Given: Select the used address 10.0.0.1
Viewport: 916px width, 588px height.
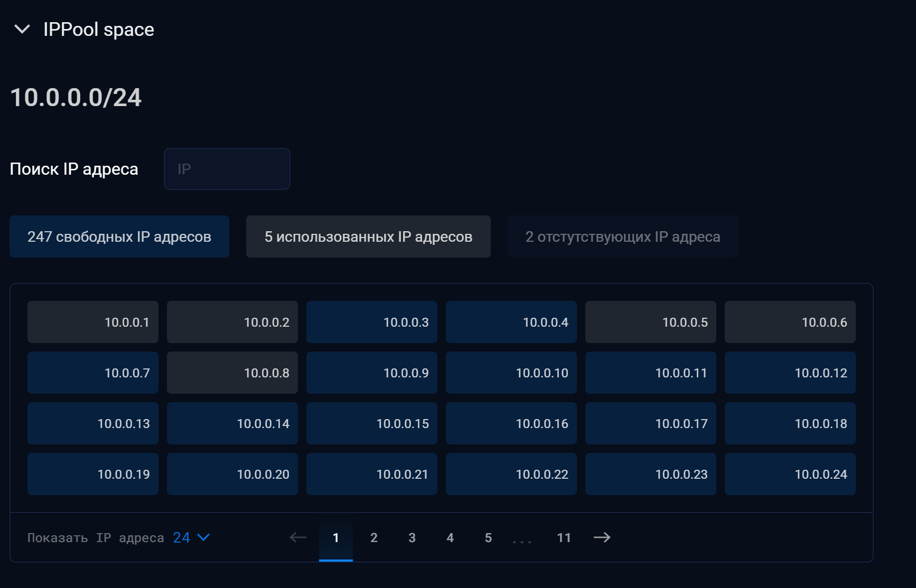Looking at the screenshot, I should [x=93, y=322].
